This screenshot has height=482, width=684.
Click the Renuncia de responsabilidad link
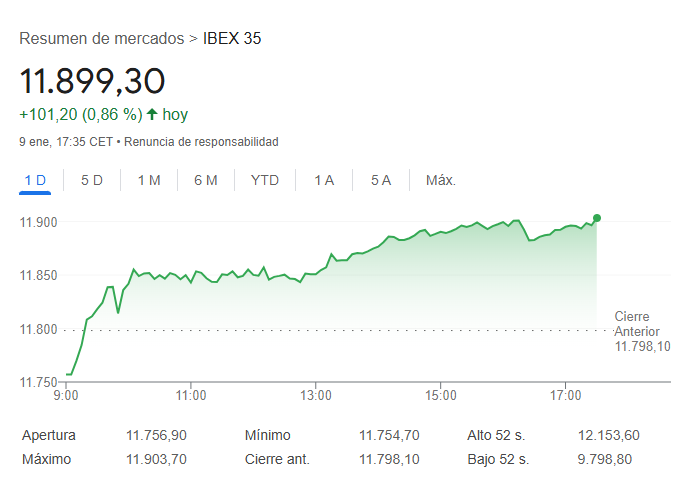tap(201, 142)
